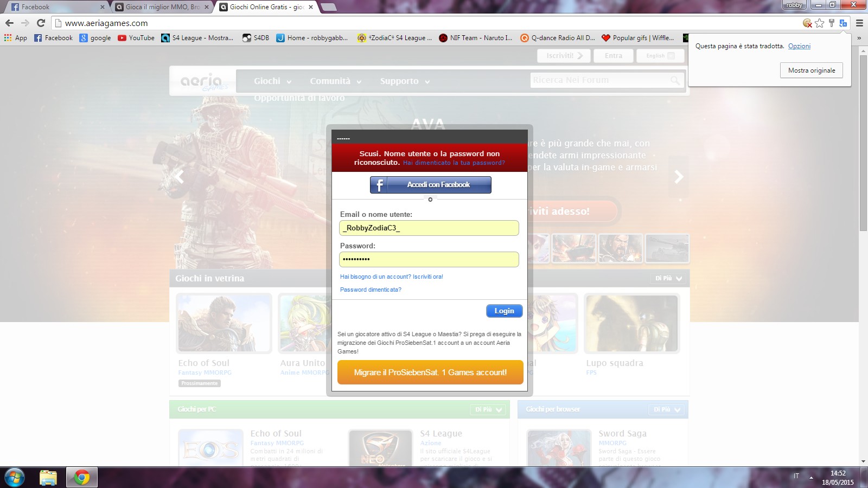Click the key icon in address bar
Viewport: 868px width, 488px height.
[x=832, y=23]
